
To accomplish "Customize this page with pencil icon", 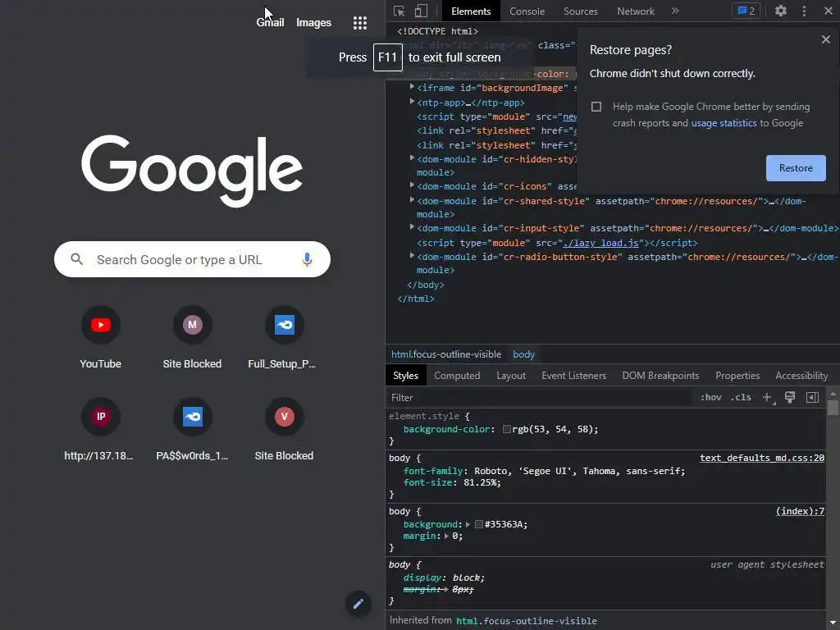I will coord(358,604).
